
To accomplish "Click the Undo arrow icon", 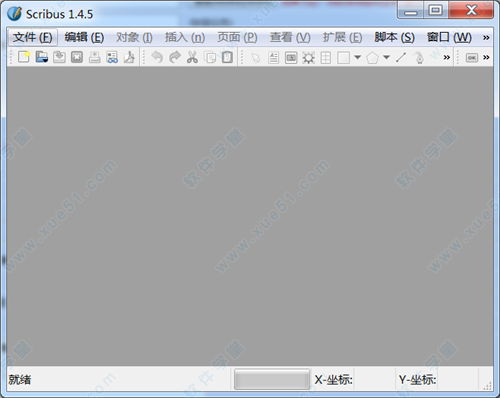I will coord(157,57).
